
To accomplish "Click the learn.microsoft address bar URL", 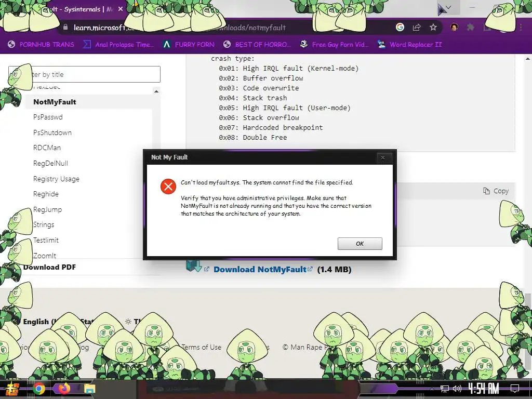I will tap(180, 28).
